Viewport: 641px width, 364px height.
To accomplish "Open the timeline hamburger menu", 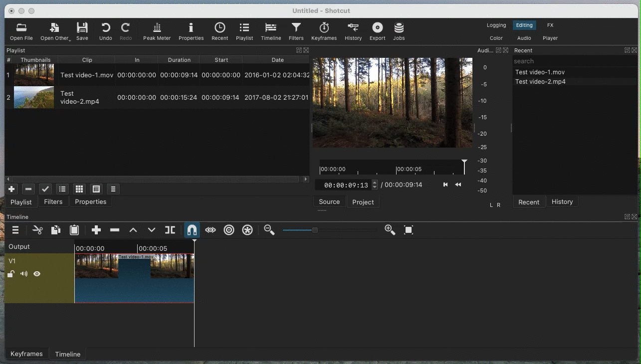I will (x=15, y=230).
